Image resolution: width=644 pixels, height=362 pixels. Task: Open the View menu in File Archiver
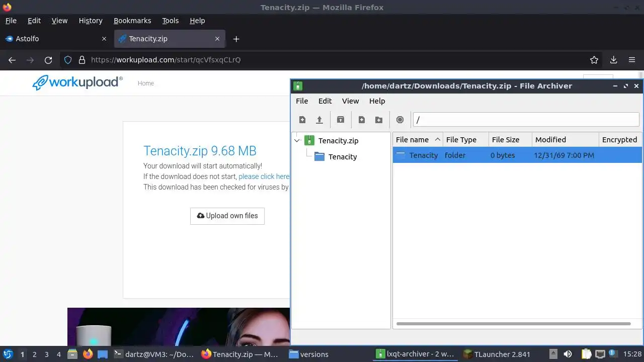point(351,101)
